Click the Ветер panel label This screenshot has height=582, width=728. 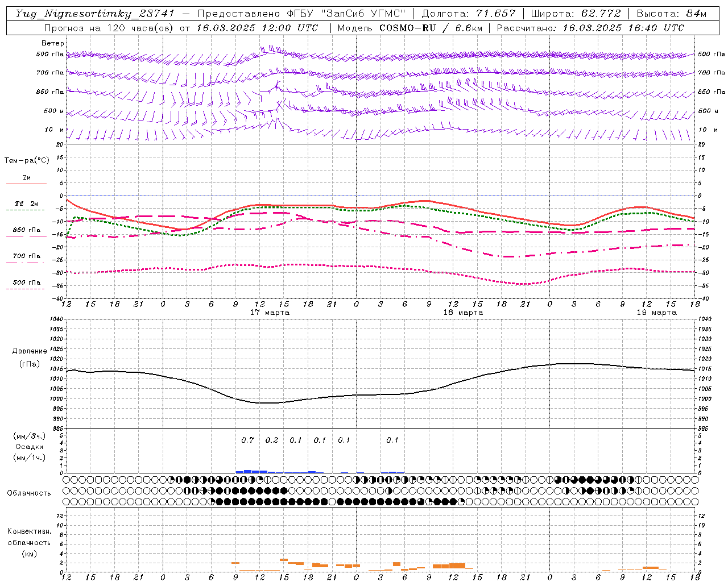coord(53,43)
